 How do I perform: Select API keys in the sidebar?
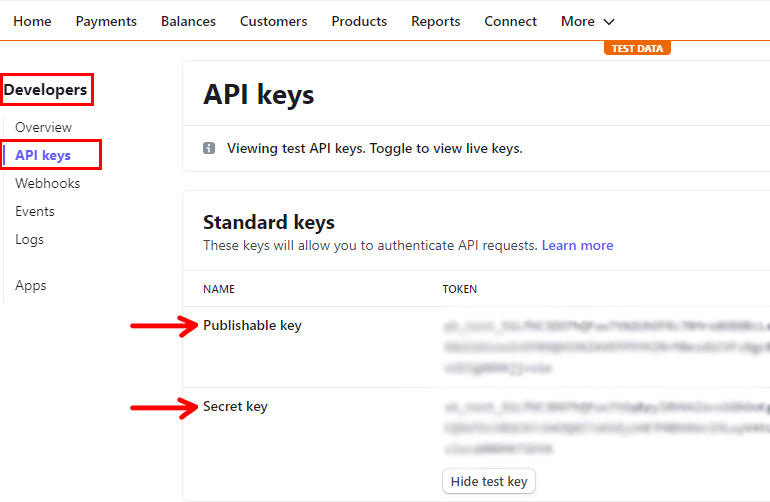coord(43,155)
